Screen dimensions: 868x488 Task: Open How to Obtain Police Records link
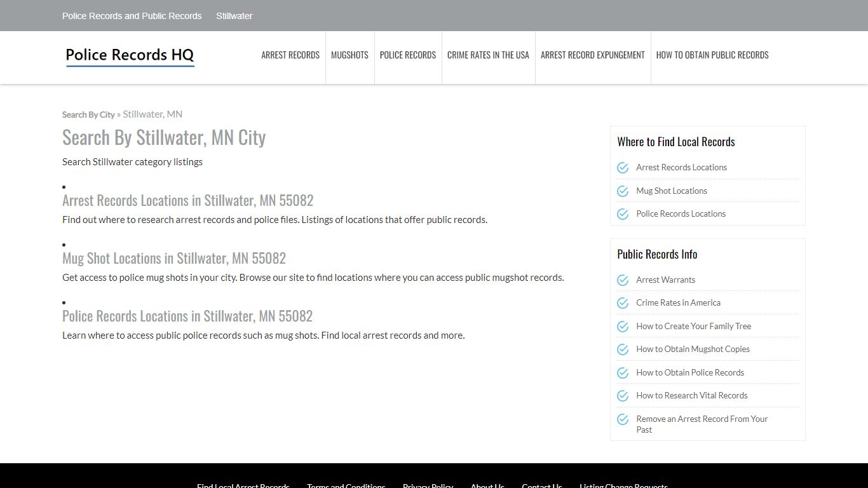click(690, 373)
